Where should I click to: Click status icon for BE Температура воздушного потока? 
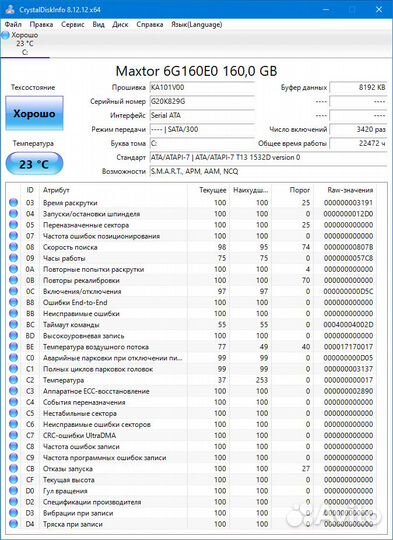click(x=13, y=346)
